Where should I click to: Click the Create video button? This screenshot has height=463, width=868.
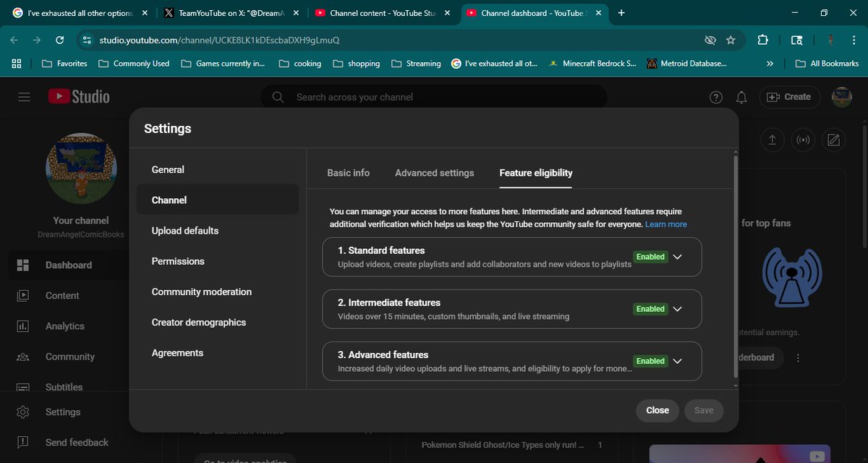coord(789,97)
